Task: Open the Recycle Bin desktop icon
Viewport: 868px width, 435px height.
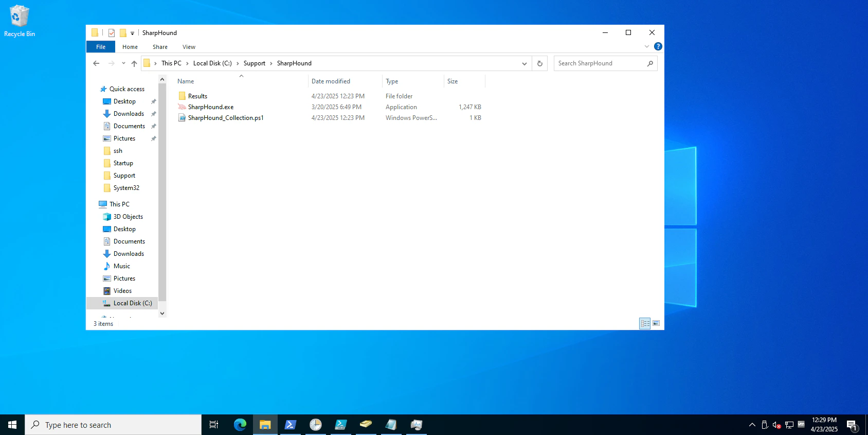Action: [x=20, y=21]
